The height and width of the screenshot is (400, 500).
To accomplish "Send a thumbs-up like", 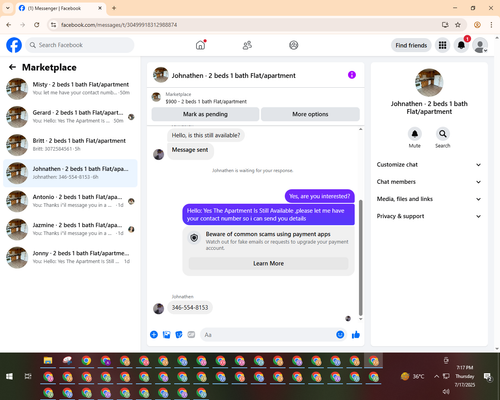I will [x=356, y=335].
